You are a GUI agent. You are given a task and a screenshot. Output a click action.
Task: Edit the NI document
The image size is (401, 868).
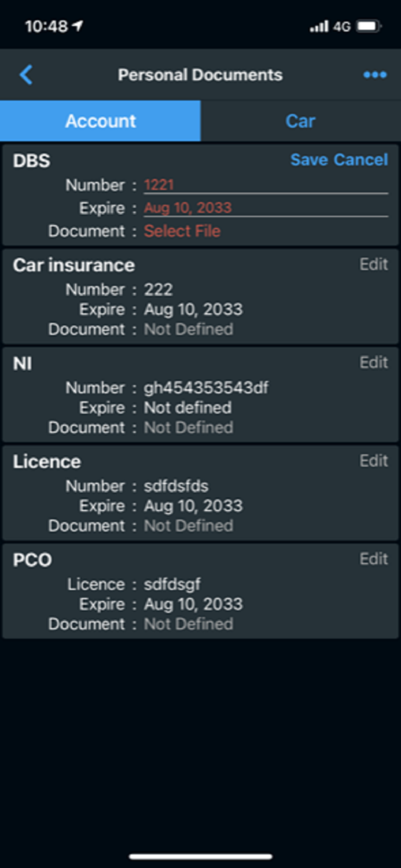coord(373,362)
